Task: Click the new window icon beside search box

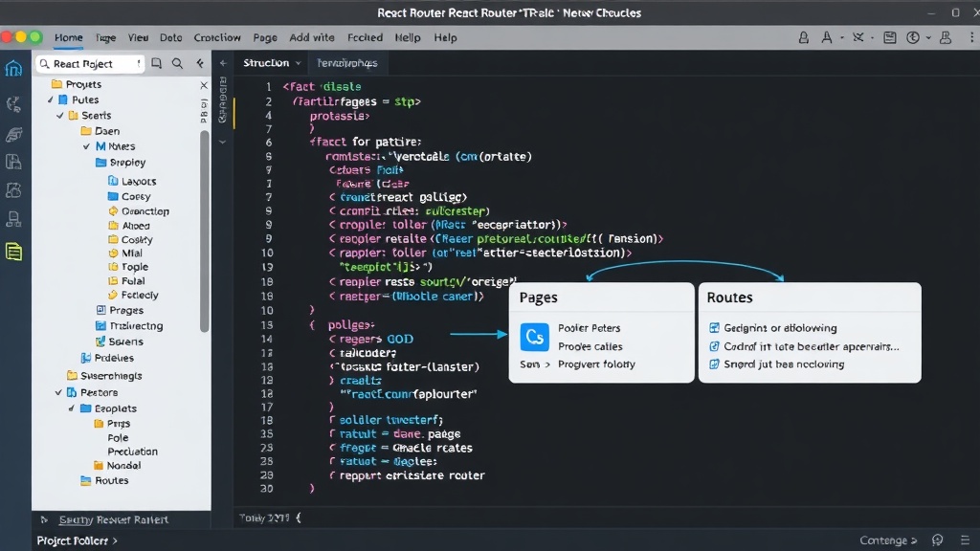Action: coord(157,63)
